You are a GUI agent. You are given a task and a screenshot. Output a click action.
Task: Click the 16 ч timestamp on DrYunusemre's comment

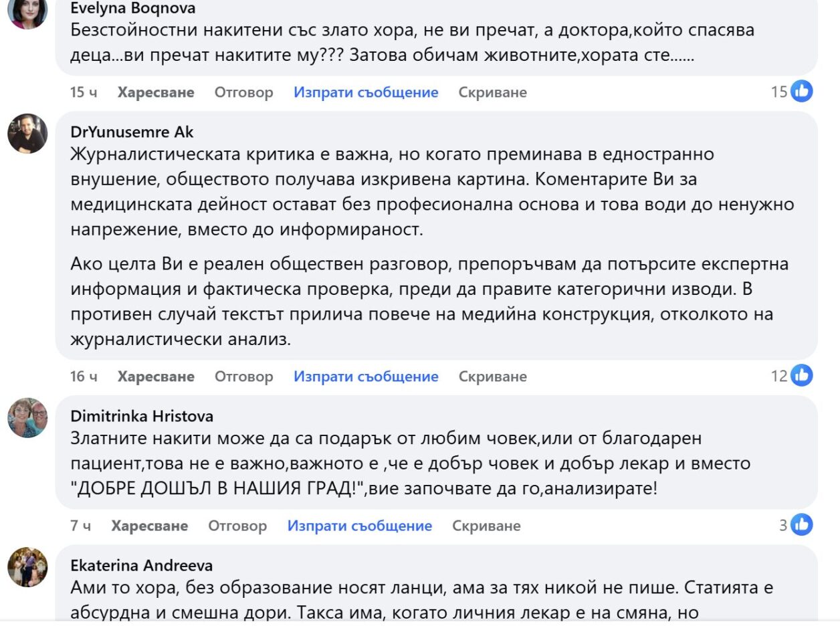pyautogui.click(x=84, y=377)
